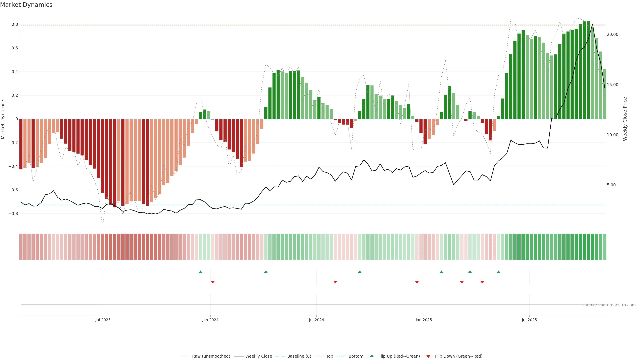This screenshot has height=362, width=644.
Task: Click the darkest green heat strip cell at far right
Action: coord(588,247)
